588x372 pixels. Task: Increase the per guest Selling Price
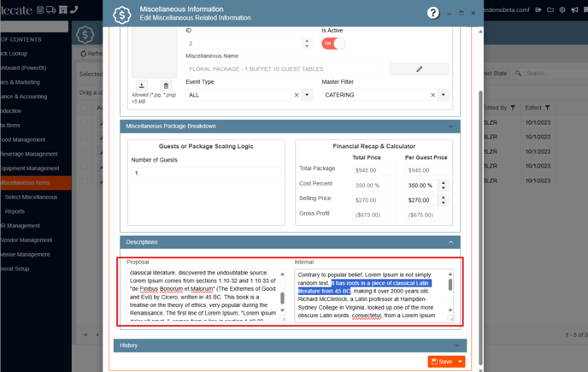(x=444, y=198)
